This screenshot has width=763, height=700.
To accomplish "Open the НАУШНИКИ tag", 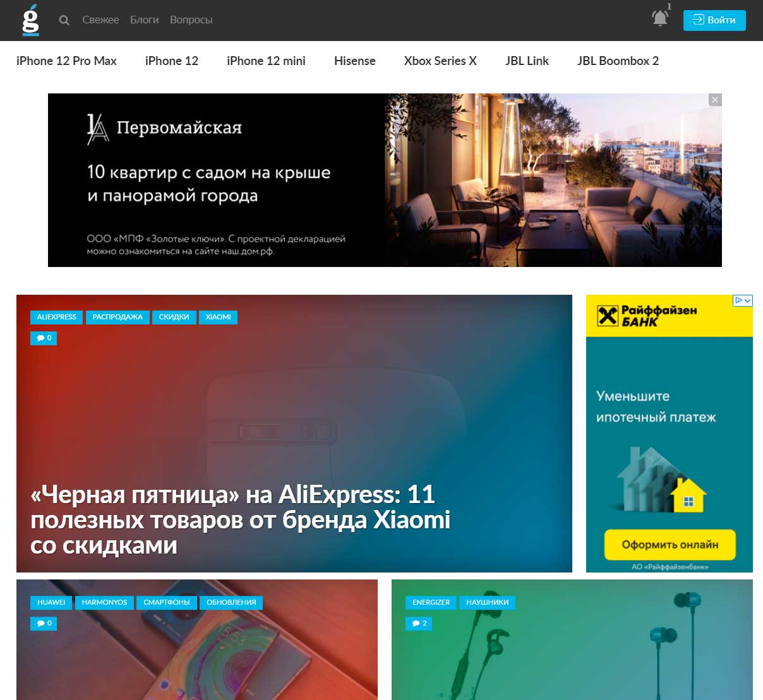I will 488,602.
